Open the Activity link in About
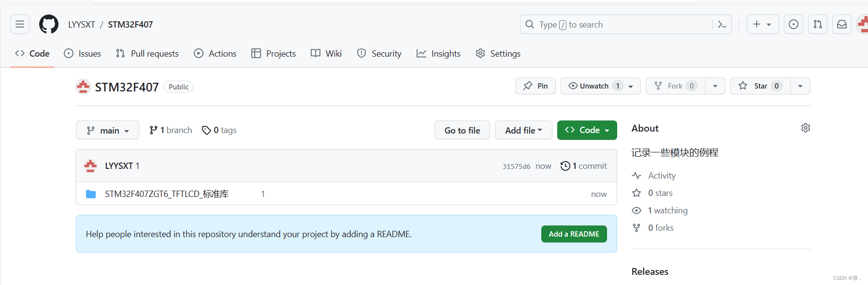Screen dimensions: 868x285 point(662,176)
